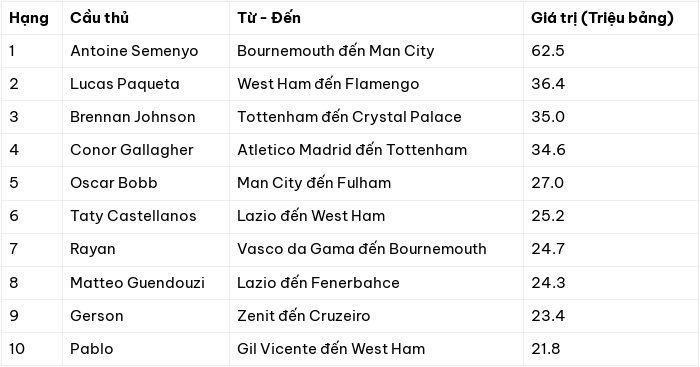Click the Lazio đến Fenerbahce cell

(x=376, y=283)
